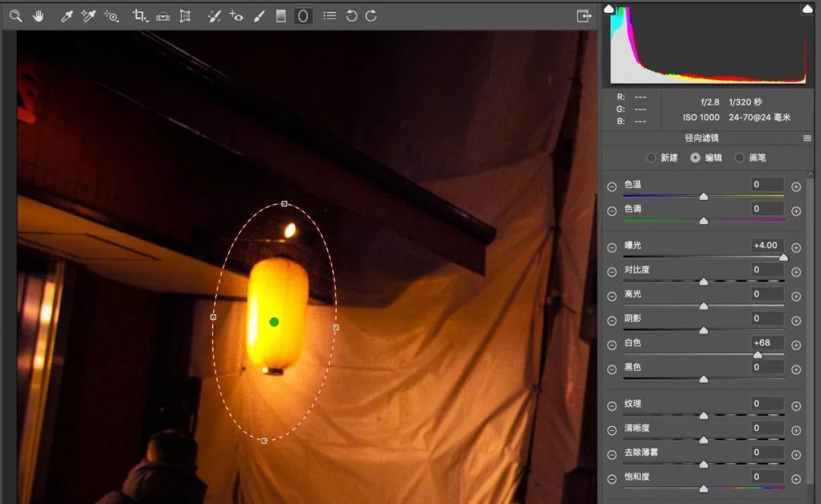Viewport: 821px width, 504px height.
Task: Open the presets list icon in toolbar
Action: (x=330, y=16)
